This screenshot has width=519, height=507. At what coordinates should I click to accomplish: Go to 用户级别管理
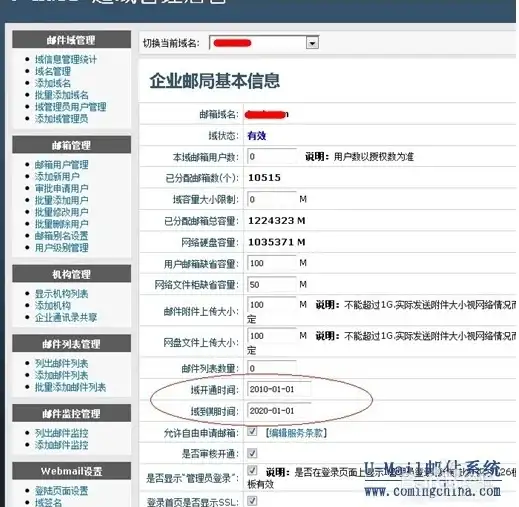point(61,248)
